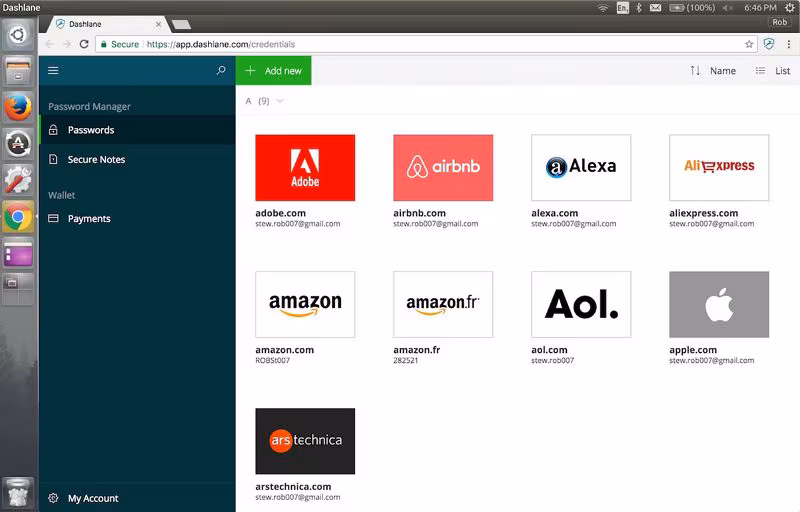Open Secure Notes section
The image size is (800, 512).
[x=137, y=159]
